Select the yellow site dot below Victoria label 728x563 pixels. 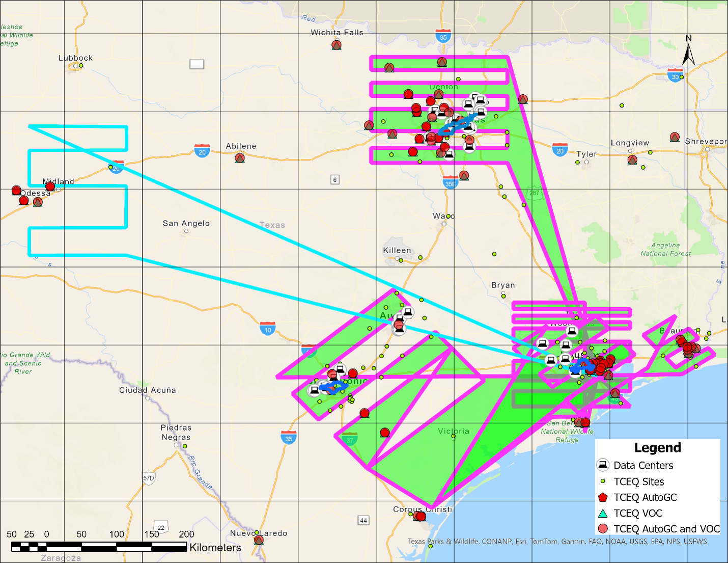454,437
